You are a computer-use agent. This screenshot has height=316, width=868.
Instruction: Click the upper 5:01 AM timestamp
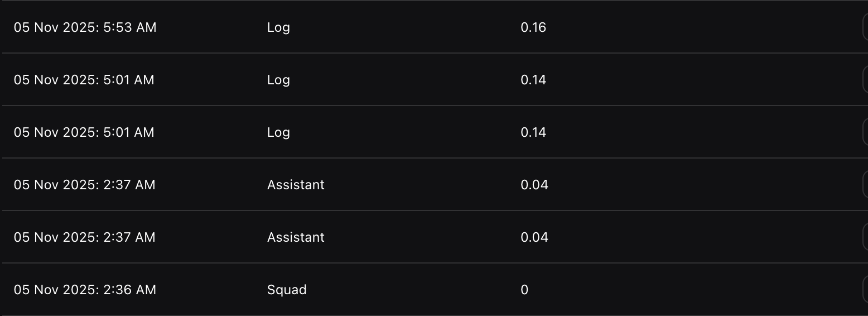click(x=84, y=80)
